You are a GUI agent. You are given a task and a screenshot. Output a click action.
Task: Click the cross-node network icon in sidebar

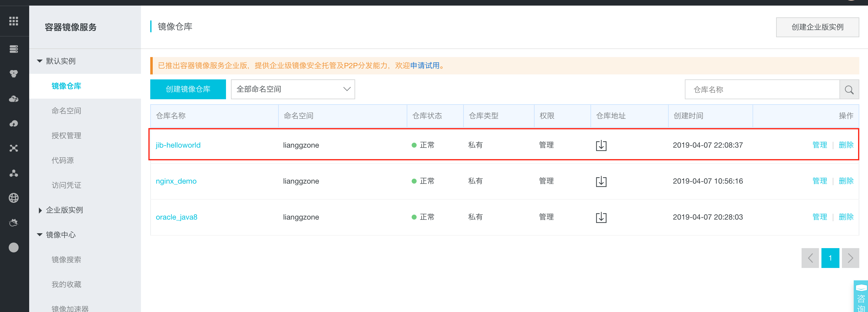point(13,149)
